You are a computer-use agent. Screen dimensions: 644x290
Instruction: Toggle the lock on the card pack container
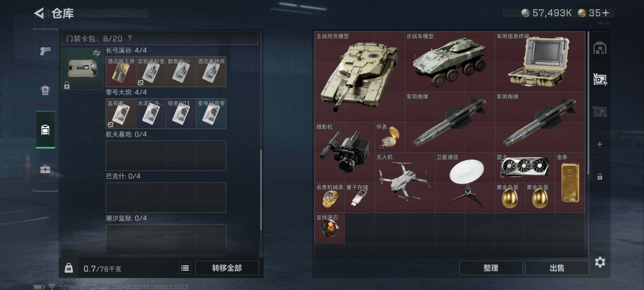click(x=67, y=85)
